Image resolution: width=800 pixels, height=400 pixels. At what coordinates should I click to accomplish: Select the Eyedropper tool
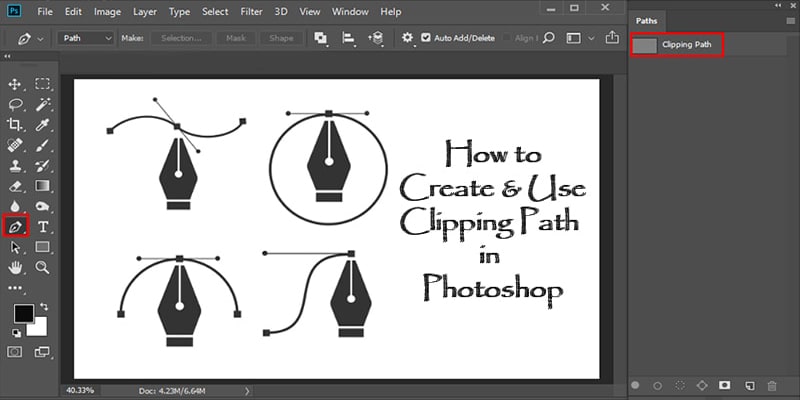click(42, 124)
